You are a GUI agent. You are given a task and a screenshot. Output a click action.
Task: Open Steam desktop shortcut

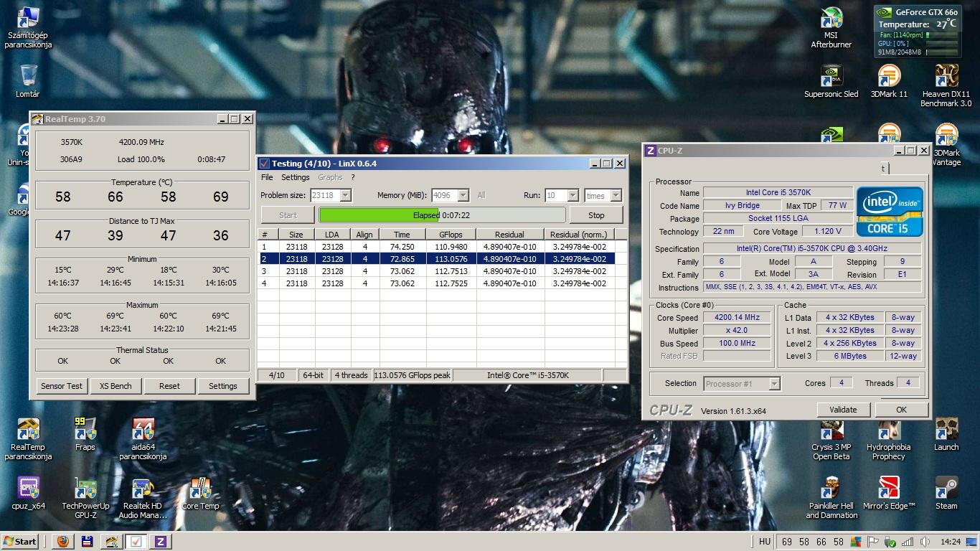(x=946, y=494)
